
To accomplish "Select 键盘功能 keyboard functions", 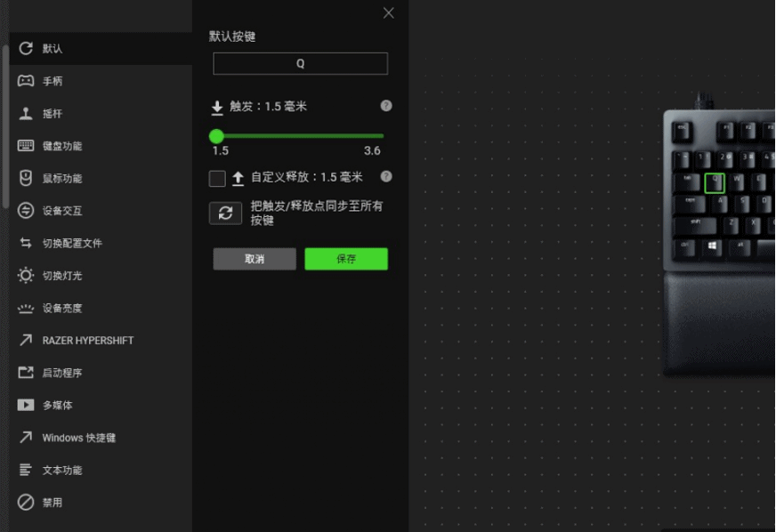I will (60, 146).
